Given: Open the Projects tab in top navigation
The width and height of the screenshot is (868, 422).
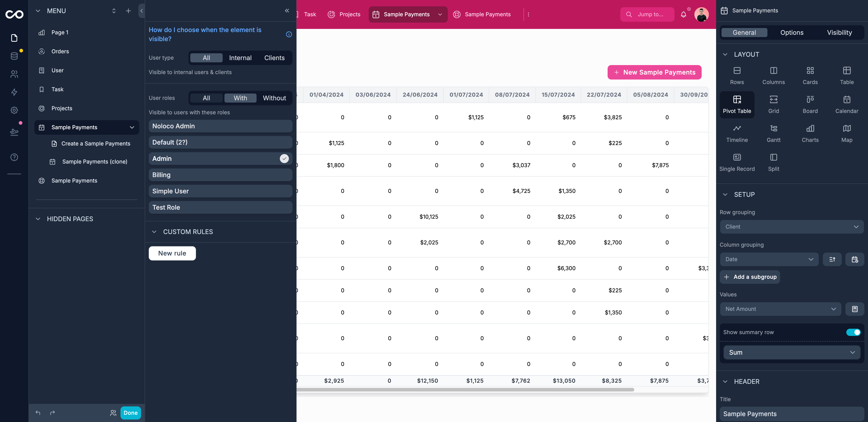Looking at the screenshot, I should click(x=344, y=14).
